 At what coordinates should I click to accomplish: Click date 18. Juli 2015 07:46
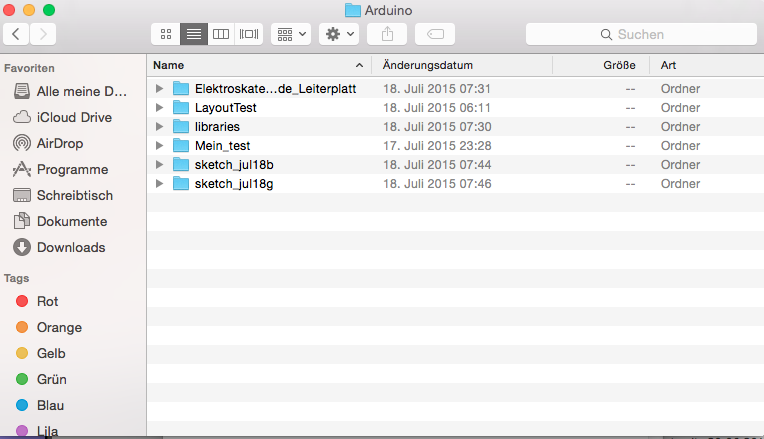[437, 184]
